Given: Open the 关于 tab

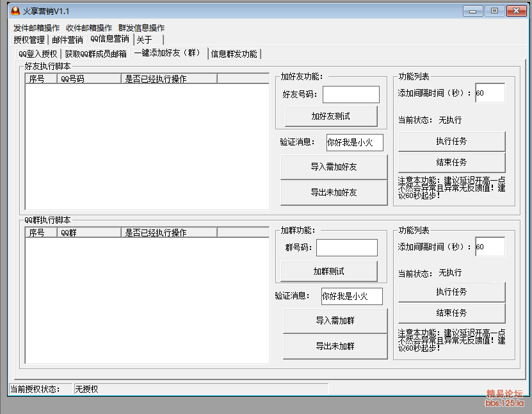Looking at the screenshot, I should click(x=149, y=40).
